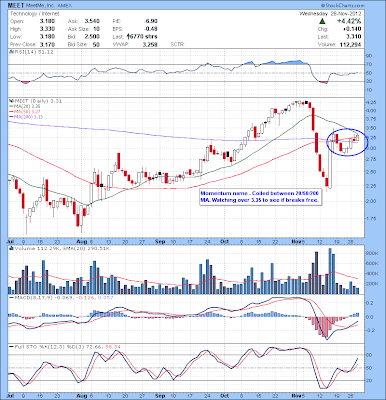The image size is (386, 400).
Task: Click the Momentum name annotation text box
Action: (260, 197)
